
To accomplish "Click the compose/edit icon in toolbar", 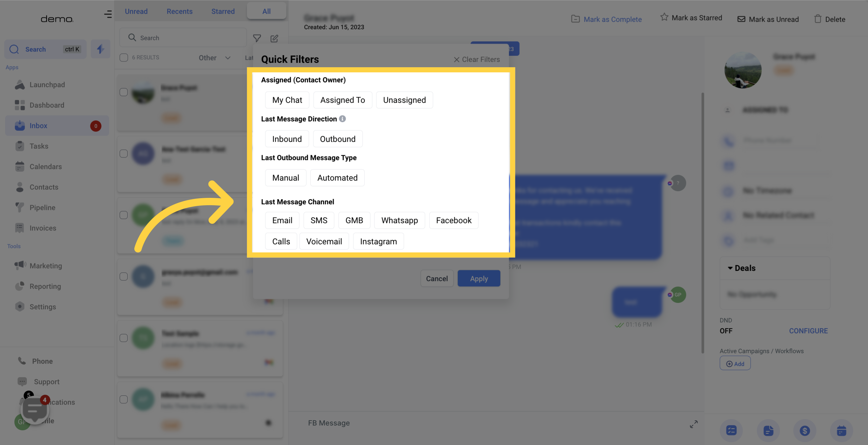I will click(x=275, y=38).
